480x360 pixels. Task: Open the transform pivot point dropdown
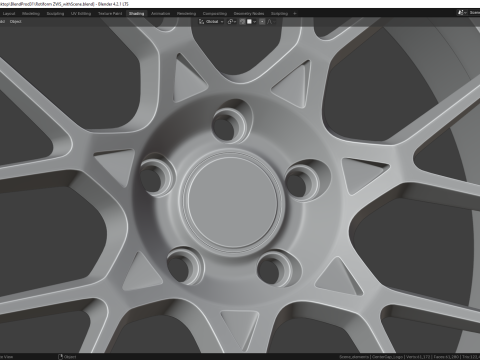click(232, 22)
